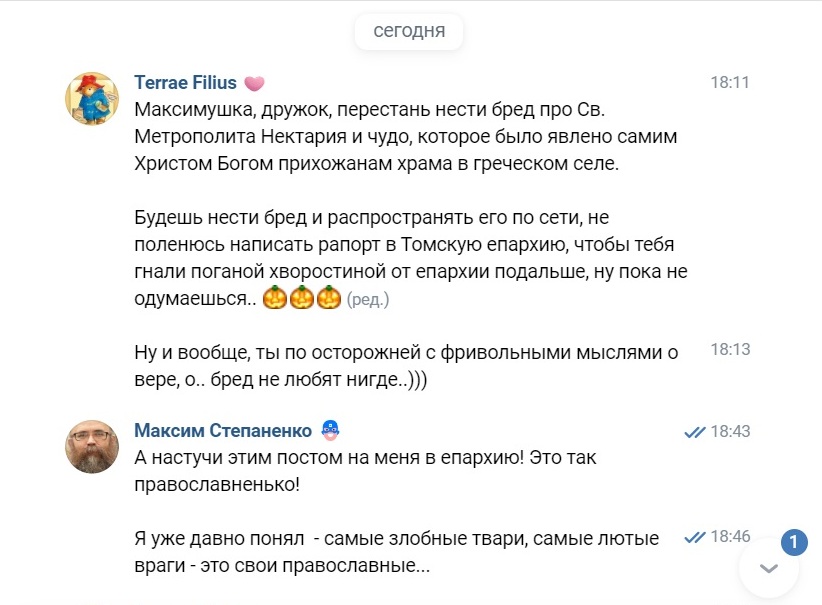The height and width of the screenshot is (605, 822).
Task: Click the 18:11 message timestamp
Action: click(730, 83)
